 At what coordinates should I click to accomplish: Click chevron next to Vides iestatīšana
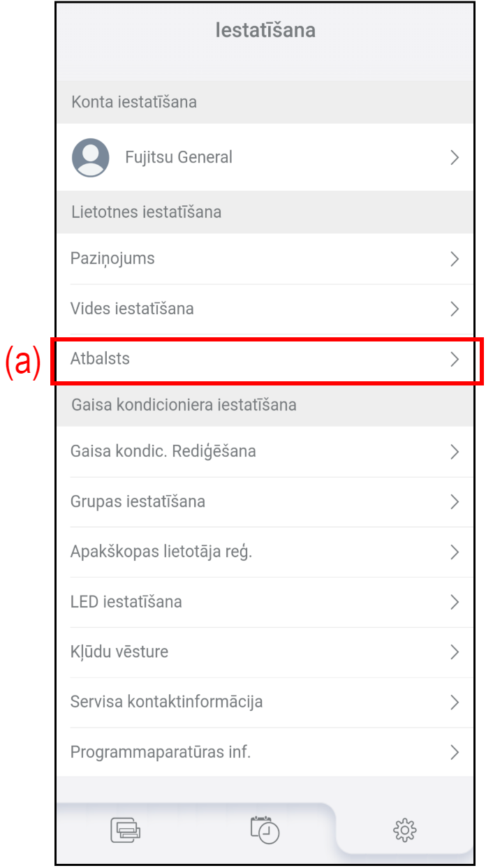pyautogui.click(x=455, y=309)
